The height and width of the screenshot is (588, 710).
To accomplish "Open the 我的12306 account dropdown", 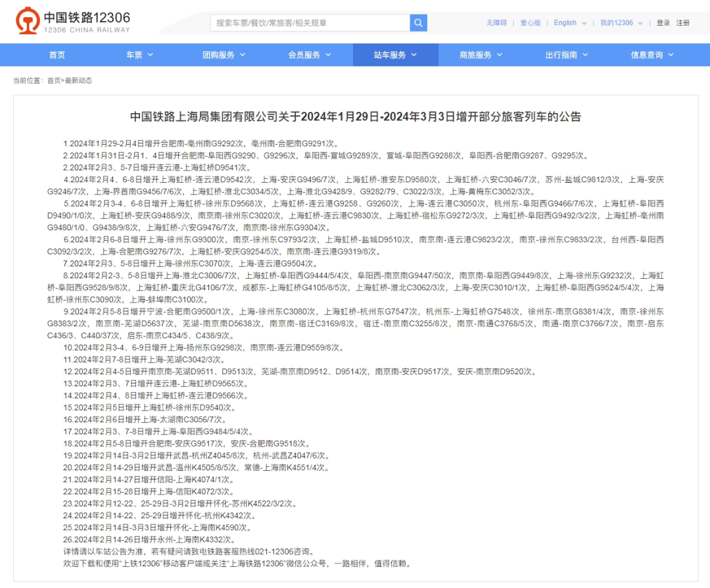I will [621, 23].
